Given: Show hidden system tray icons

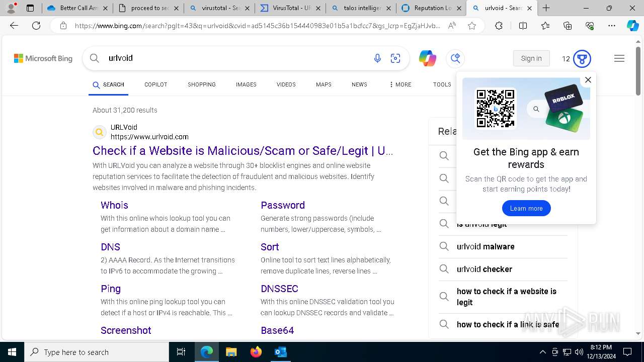Looking at the screenshot, I should 542,352.
